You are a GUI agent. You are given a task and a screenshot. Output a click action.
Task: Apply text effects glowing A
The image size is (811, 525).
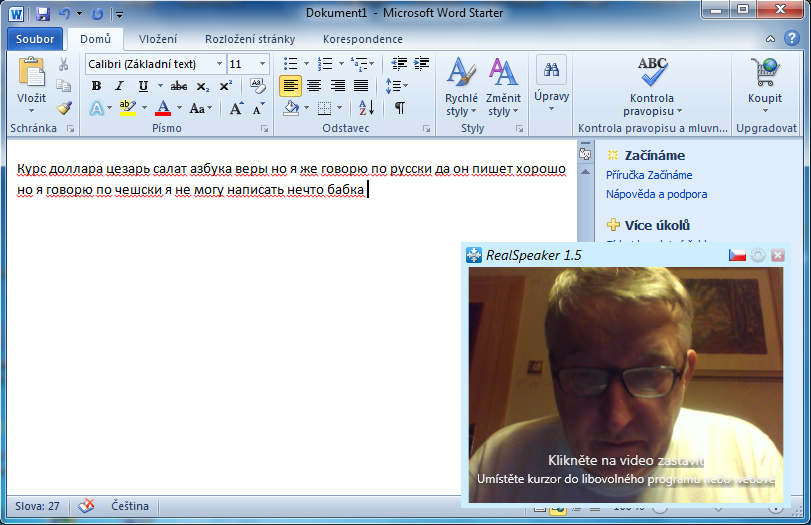click(x=97, y=108)
